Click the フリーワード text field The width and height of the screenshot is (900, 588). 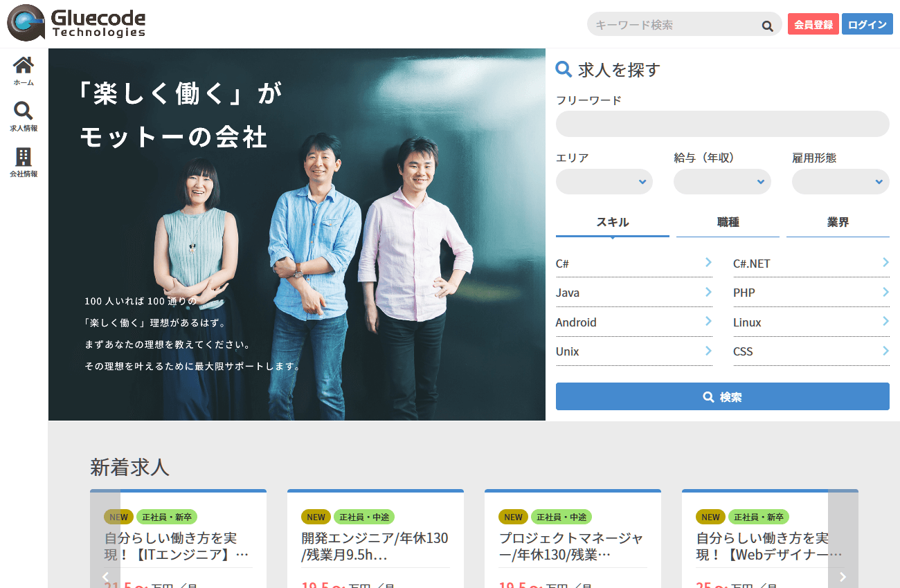click(723, 124)
